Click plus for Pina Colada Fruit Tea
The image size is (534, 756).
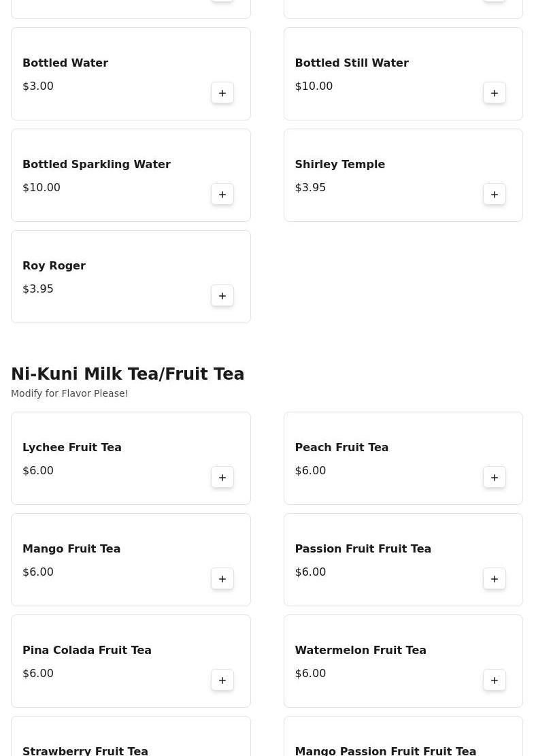coord(222,680)
